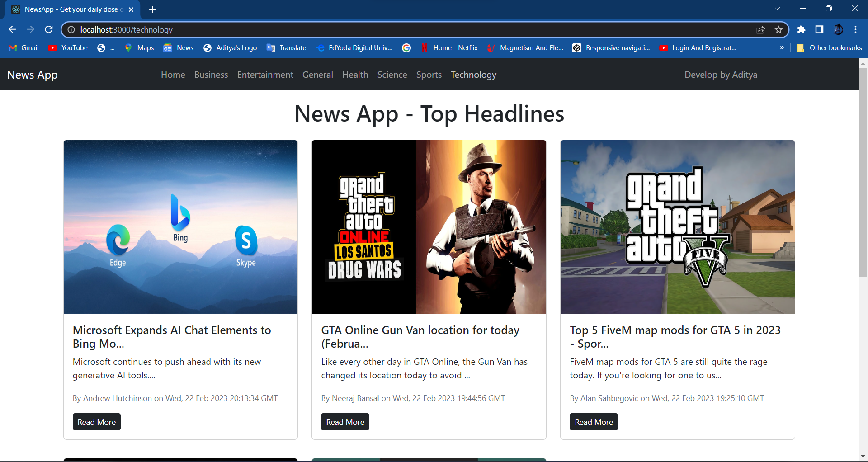Open Gmail bookmark
The width and height of the screenshot is (868, 462).
pyautogui.click(x=24, y=48)
